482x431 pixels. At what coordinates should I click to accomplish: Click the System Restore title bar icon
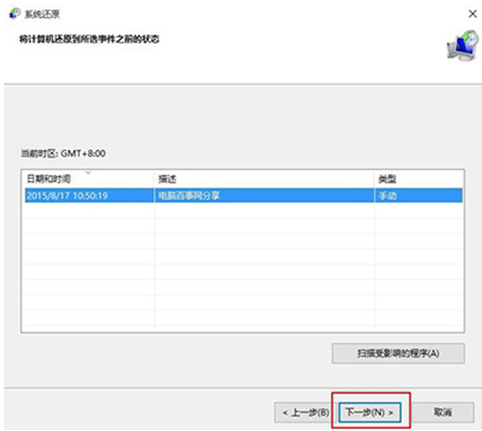[x=15, y=14]
